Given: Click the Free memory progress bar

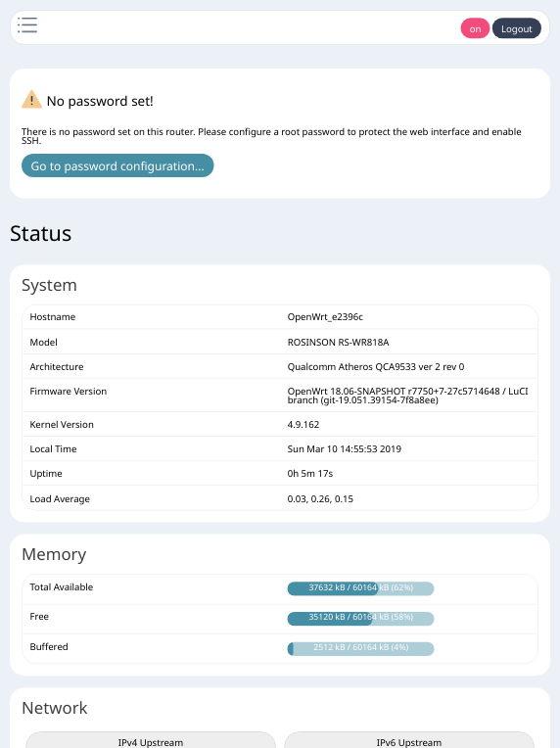Looking at the screenshot, I should 360,618.
